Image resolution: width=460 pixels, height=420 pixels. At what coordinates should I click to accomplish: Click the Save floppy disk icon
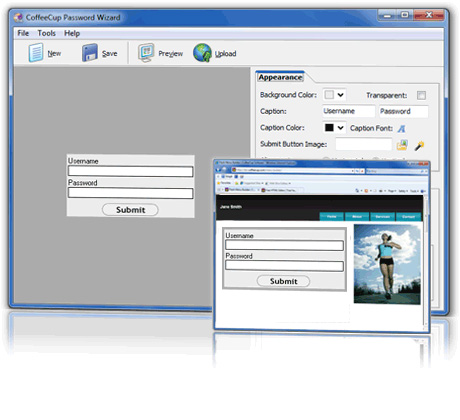(90, 53)
